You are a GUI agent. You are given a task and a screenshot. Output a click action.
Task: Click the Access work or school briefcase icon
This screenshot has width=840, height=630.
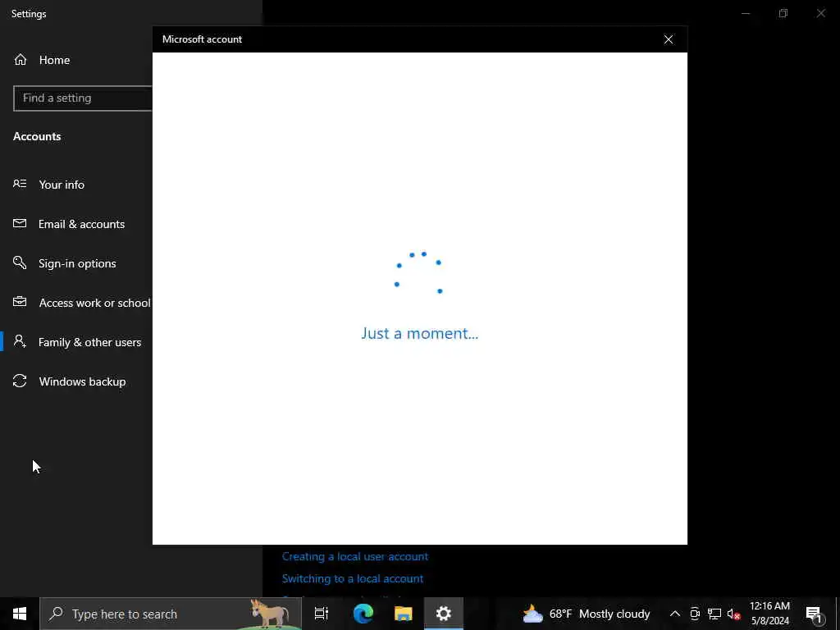point(20,302)
